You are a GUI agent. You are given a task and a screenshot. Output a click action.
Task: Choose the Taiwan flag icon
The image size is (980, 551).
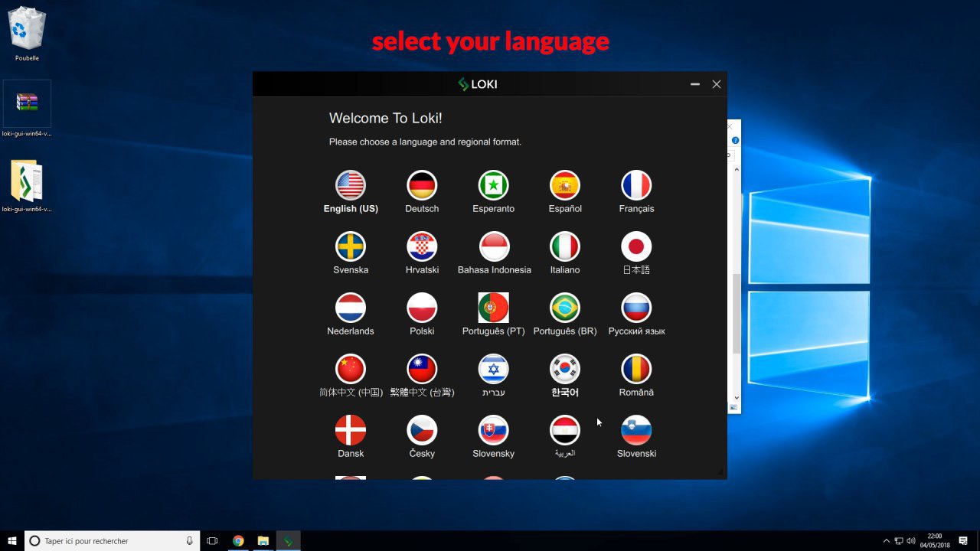point(422,369)
